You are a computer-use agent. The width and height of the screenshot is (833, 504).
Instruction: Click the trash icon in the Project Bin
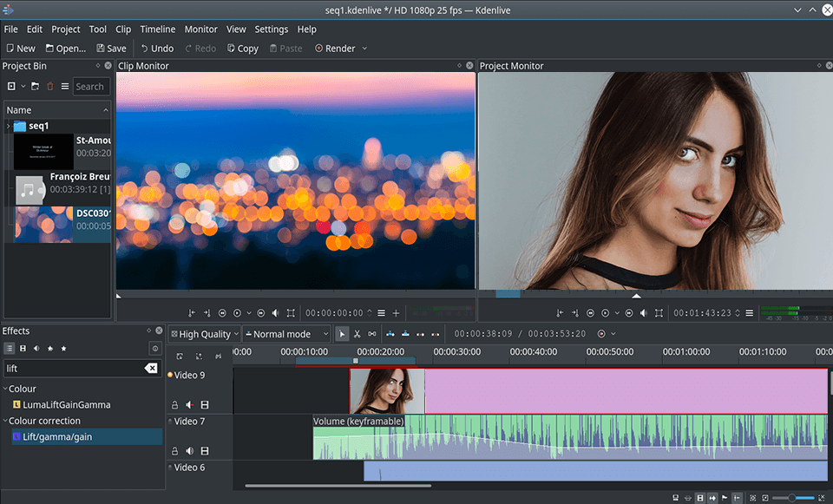click(x=50, y=86)
